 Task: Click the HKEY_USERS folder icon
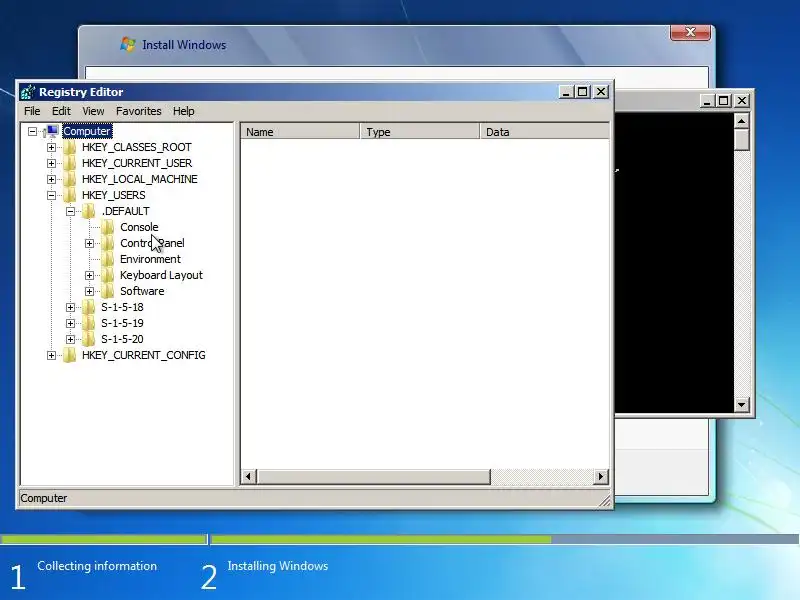coord(69,195)
